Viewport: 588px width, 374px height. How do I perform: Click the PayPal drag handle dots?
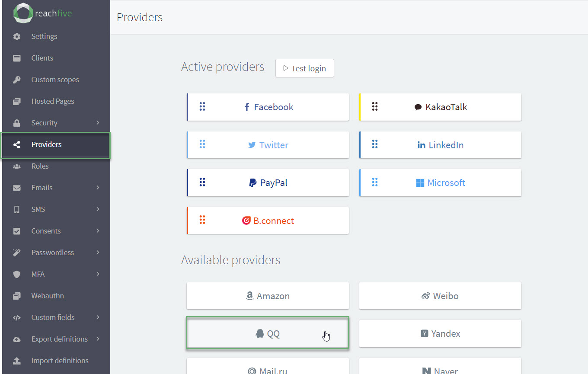point(202,182)
